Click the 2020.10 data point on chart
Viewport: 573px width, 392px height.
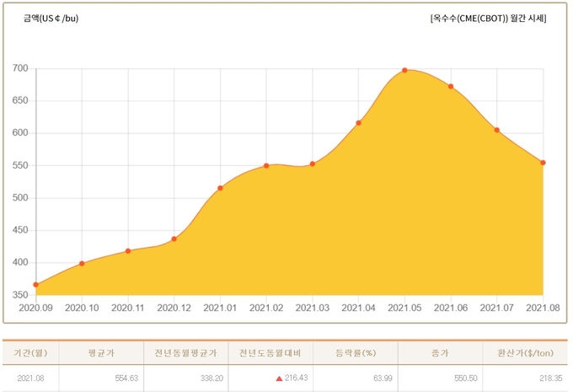coord(82,263)
